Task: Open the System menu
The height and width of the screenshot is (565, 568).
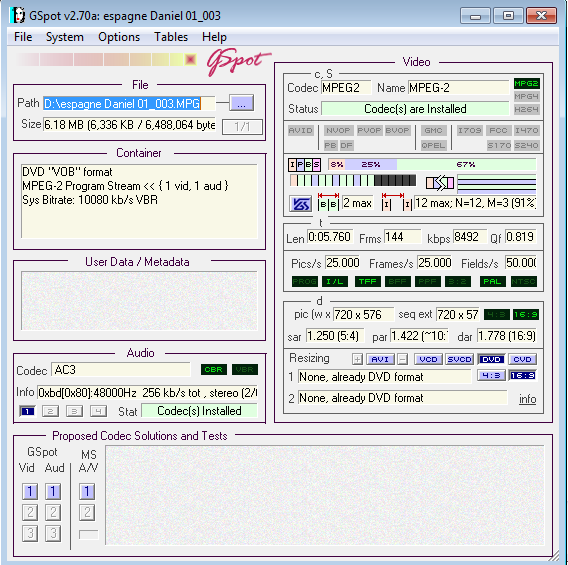Action: (64, 37)
